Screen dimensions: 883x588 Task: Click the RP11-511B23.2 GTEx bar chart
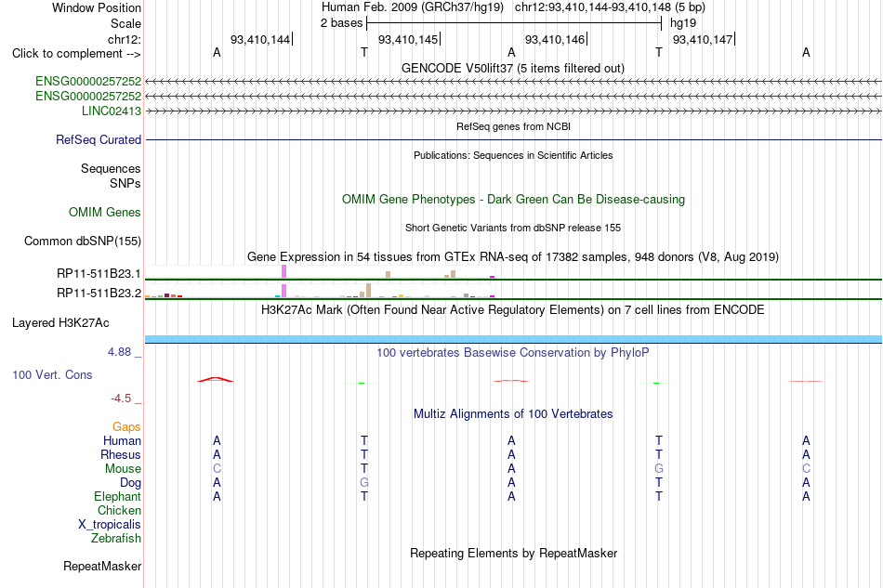[x=320, y=291]
